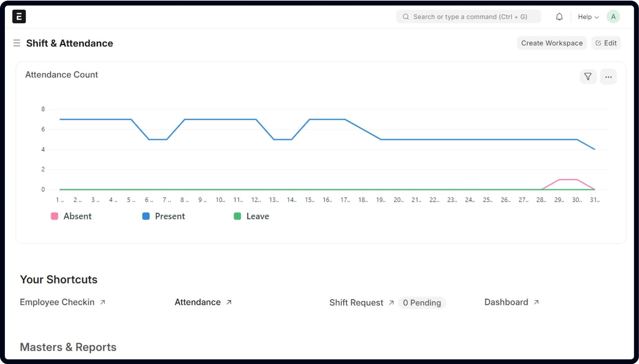Click the 15 date label on x-axis
Screen dimensions: 639x364
tap(309, 200)
